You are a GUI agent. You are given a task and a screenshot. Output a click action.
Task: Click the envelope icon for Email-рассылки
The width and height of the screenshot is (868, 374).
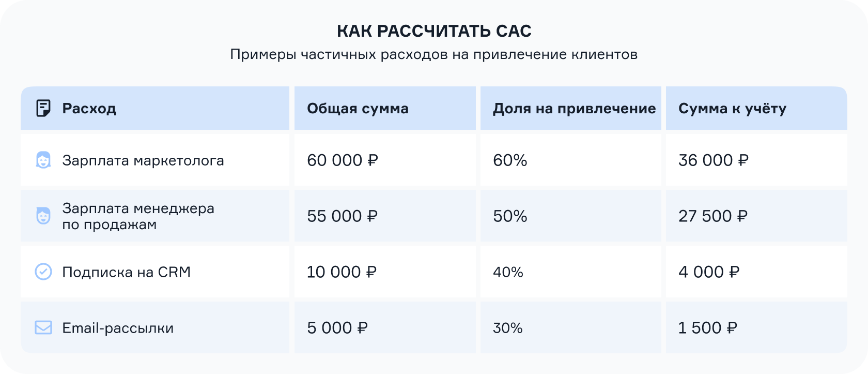[43, 327]
